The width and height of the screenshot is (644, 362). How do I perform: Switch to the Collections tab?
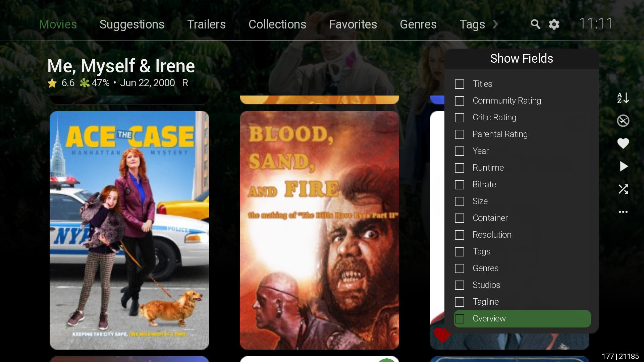tap(277, 24)
